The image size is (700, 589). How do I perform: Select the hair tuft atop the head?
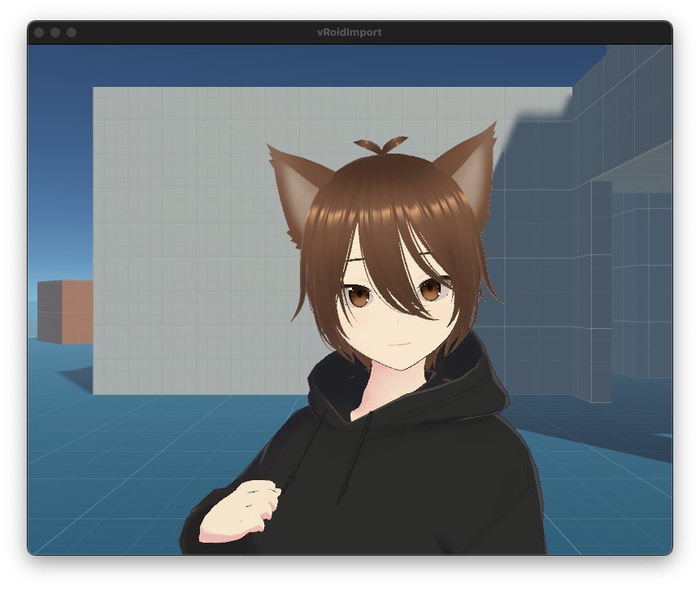coord(379,146)
